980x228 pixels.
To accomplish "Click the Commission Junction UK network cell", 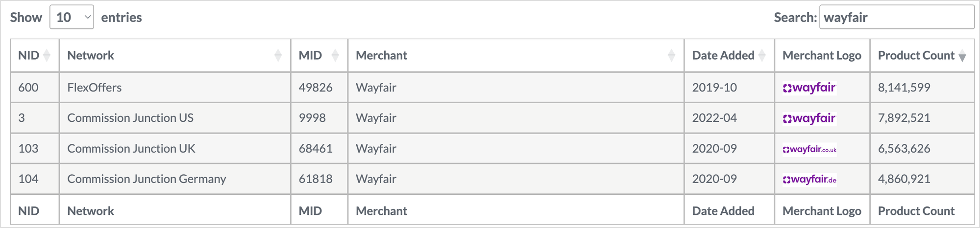I will pyautogui.click(x=131, y=149).
